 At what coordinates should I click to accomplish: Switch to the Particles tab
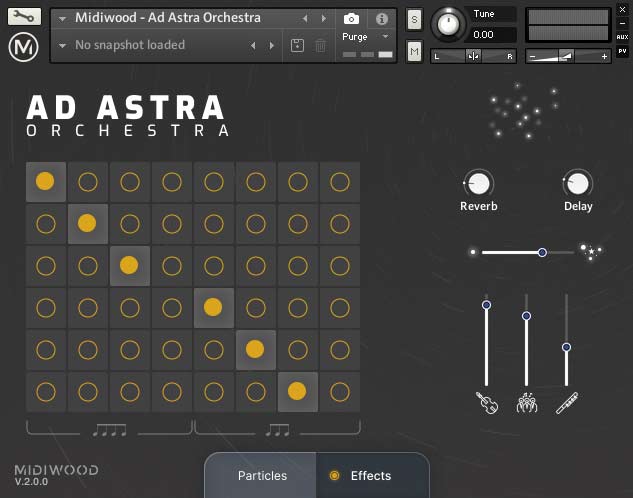click(x=262, y=476)
